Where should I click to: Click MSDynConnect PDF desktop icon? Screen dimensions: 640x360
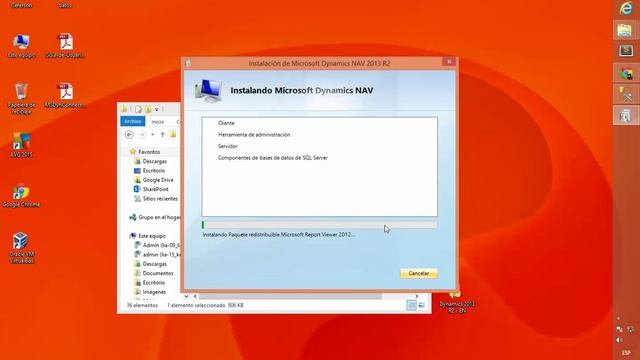(65, 96)
